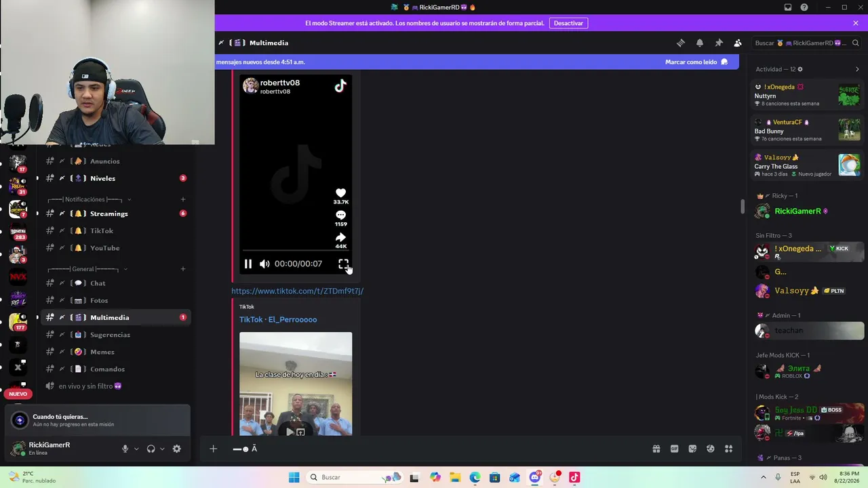Image resolution: width=868 pixels, height=488 pixels.
Task: Enter fullscreen on the TikTok video
Action: (x=343, y=264)
